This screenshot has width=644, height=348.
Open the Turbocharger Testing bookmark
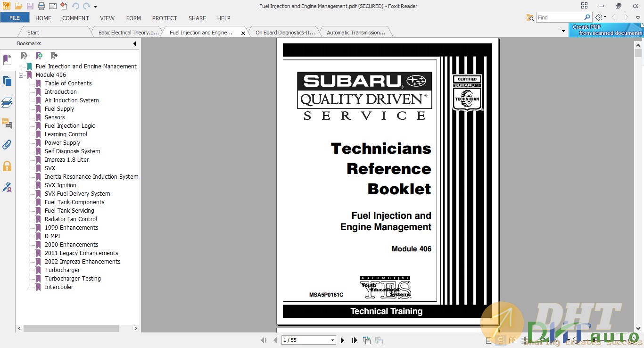[x=73, y=279]
